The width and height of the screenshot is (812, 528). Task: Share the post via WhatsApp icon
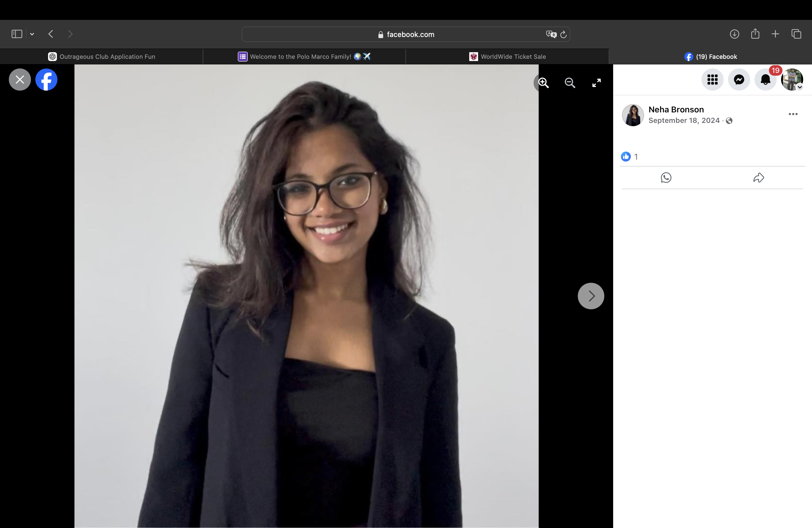click(x=666, y=178)
